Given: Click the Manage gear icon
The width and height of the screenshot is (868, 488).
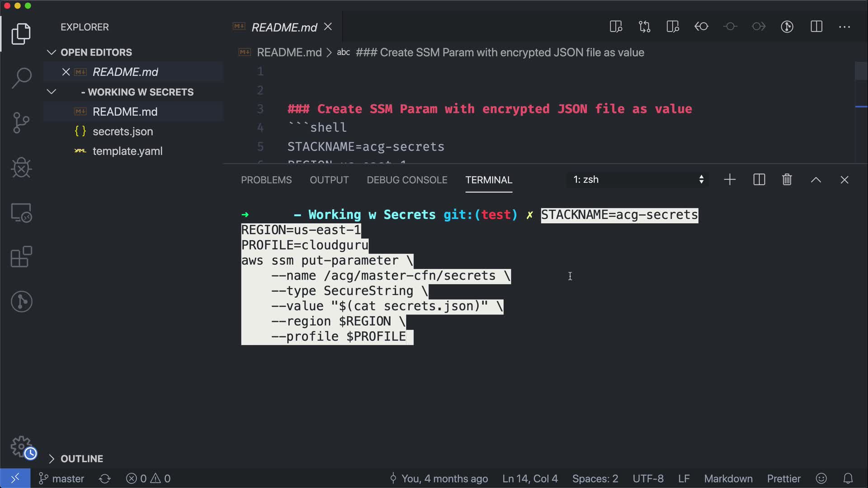Looking at the screenshot, I should 21,446.
